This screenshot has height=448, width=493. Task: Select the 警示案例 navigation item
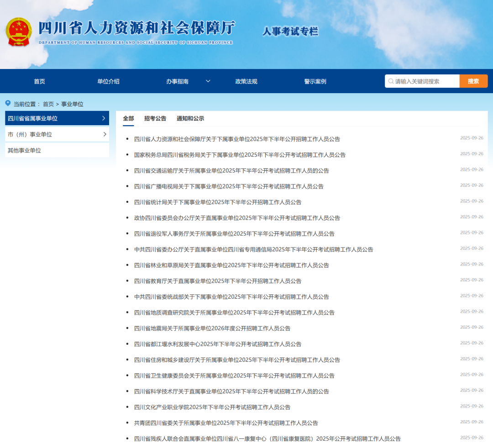click(316, 81)
